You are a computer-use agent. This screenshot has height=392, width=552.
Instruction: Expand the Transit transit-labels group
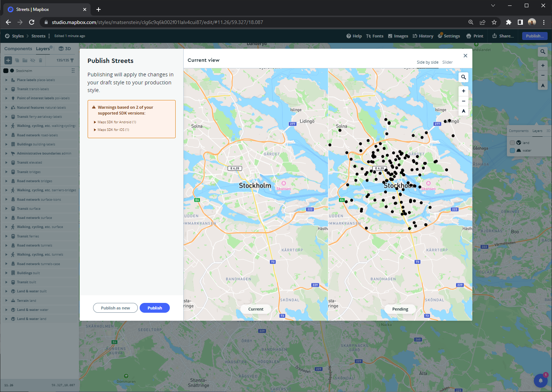(6, 89)
